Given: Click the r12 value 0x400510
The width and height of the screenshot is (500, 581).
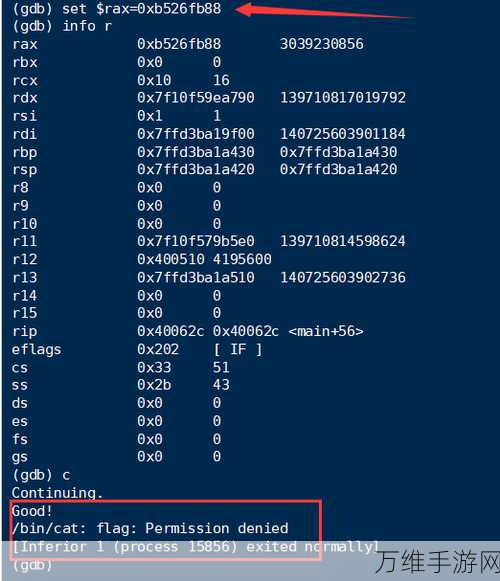Looking at the screenshot, I should pos(171,259).
